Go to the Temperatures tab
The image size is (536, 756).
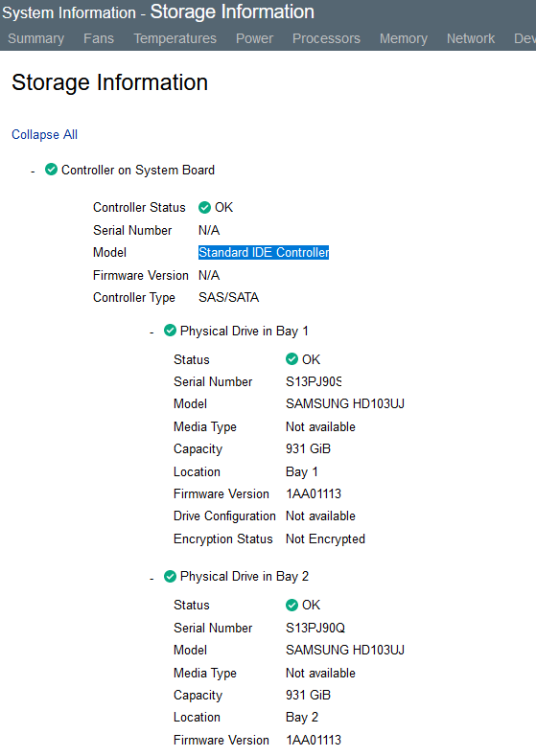point(175,38)
